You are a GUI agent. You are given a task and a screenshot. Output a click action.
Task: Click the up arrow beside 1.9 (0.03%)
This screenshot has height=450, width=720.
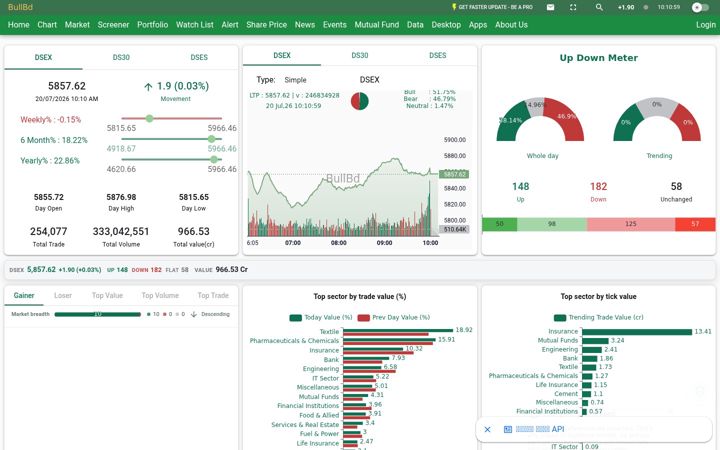(148, 86)
